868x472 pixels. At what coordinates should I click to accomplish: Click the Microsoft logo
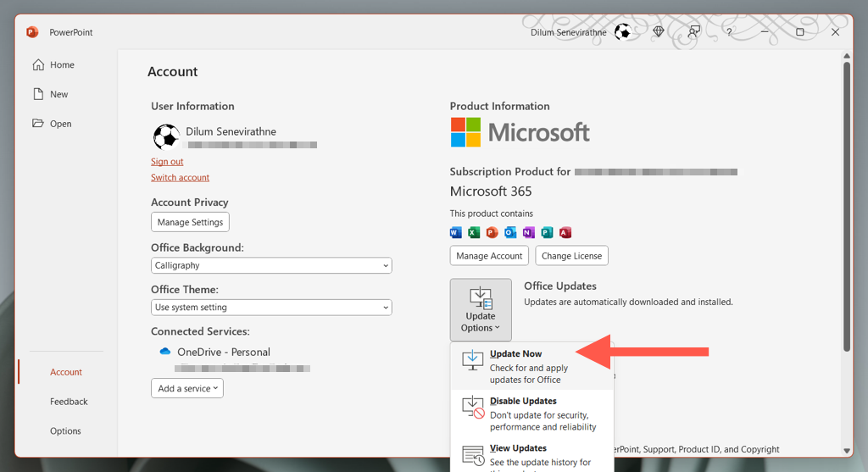pos(520,132)
